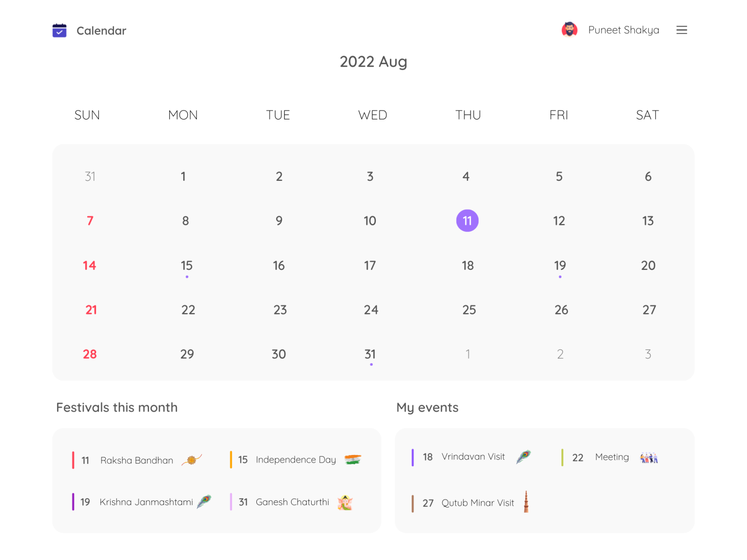Click the Puneet Shakya username
747x560 pixels.
tap(624, 30)
